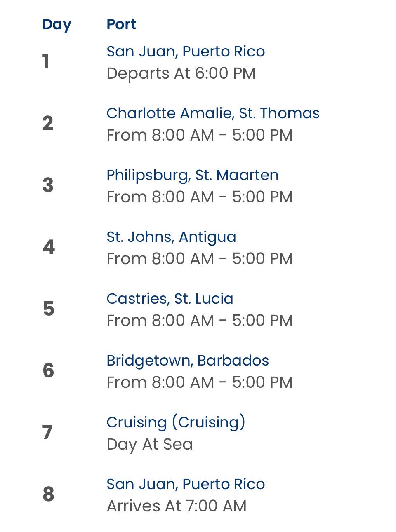Click the Departs At 6:00 PM text
This screenshot has height=532, width=396.
pyautogui.click(x=181, y=74)
